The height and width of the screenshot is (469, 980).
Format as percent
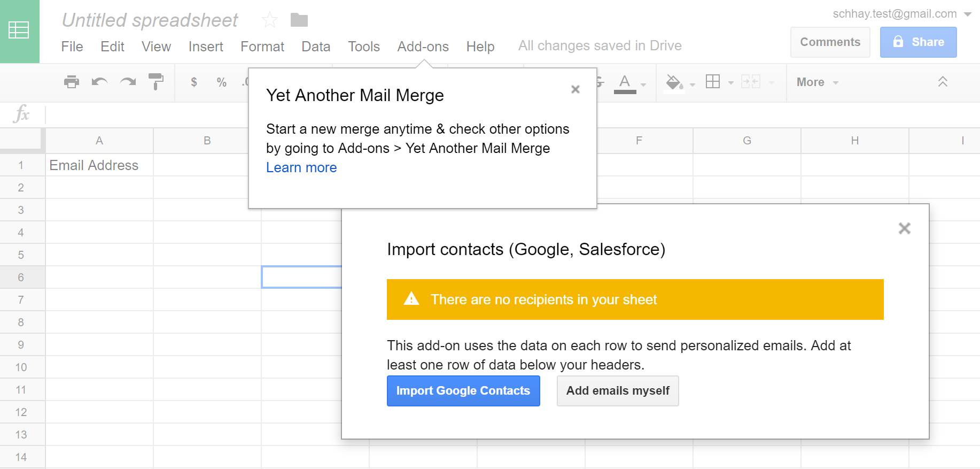coord(222,82)
